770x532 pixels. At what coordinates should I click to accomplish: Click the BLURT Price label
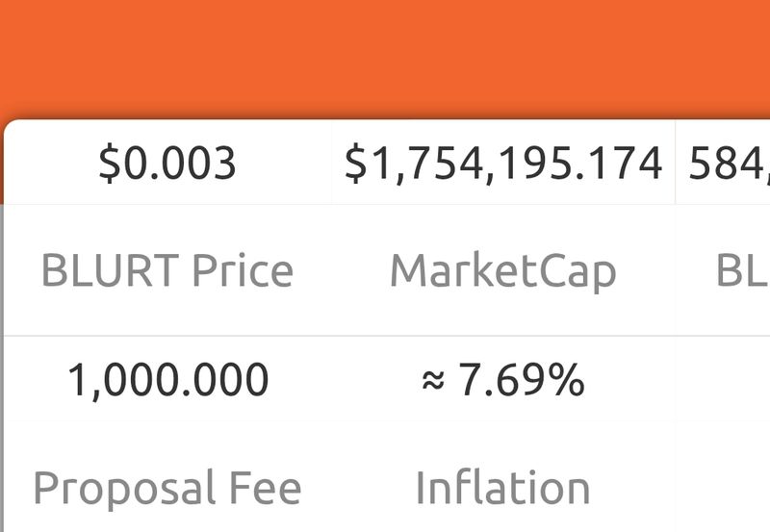167,271
